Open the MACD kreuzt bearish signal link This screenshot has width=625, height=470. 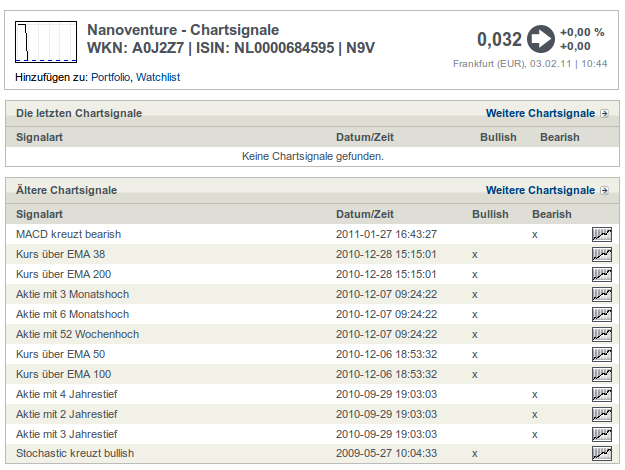tap(68, 234)
